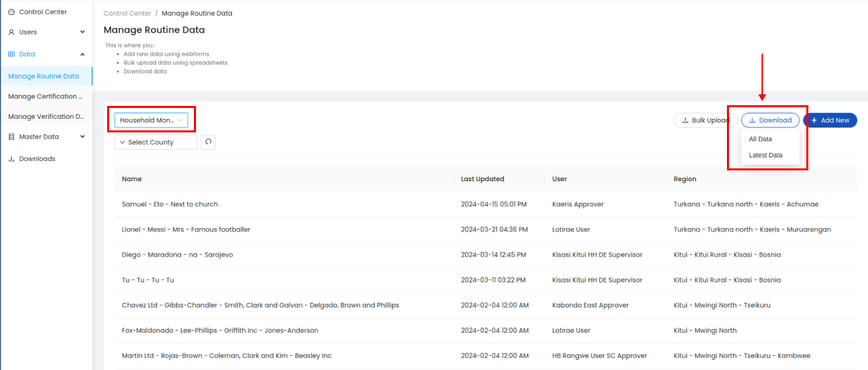Click the refresh icon next to Select County
Screen dimensions: 868x370
coord(208,142)
